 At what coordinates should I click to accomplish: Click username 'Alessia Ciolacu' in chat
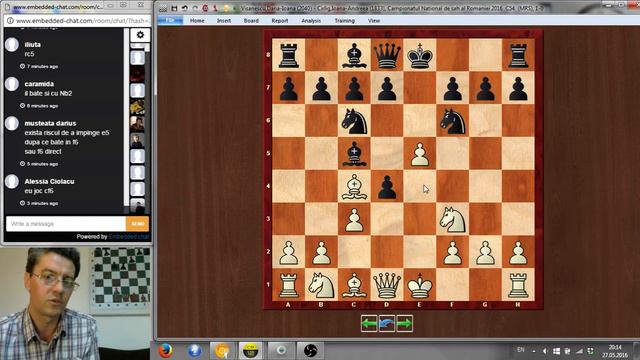point(49,181)
